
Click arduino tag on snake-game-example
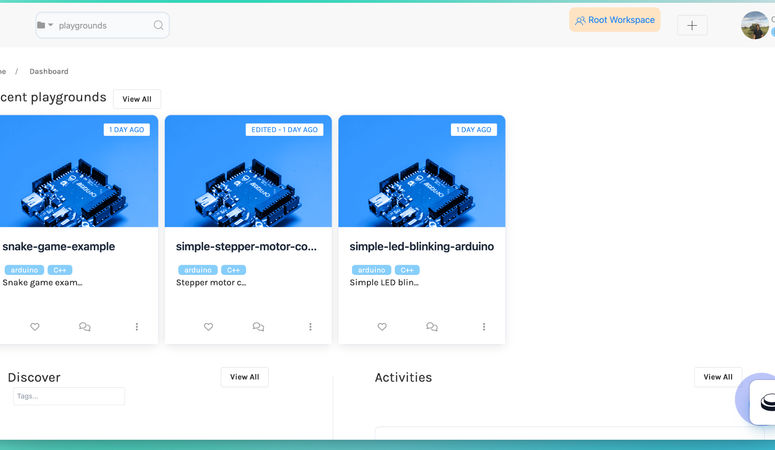coord(24,270)
